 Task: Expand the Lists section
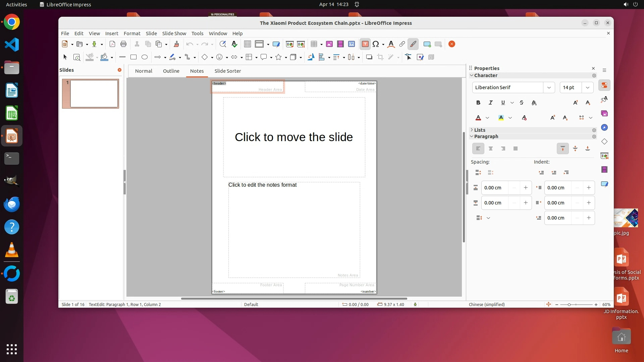tap(480, 130)
